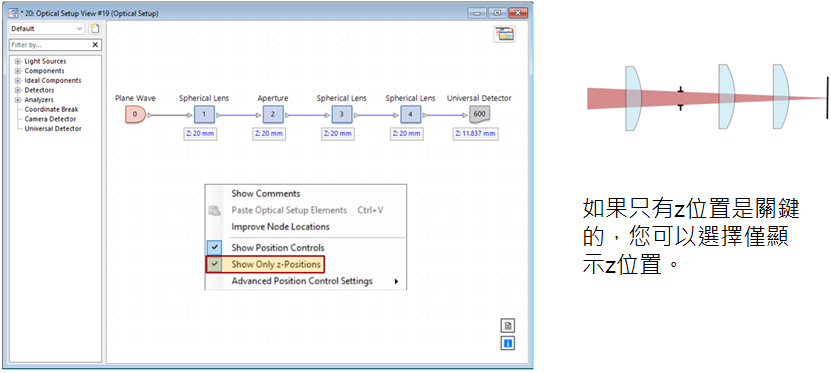The image size is (831, 373).
Task: Click the Plane Wave label text
Action: [135, 98]
